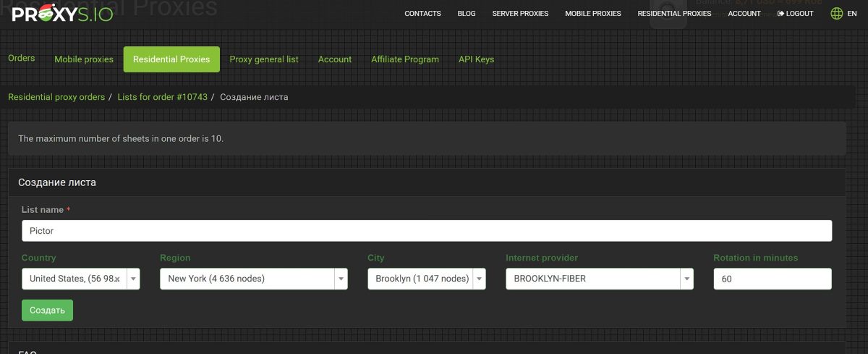Image resolution: width=868 pixels, height=354 pixels.
Task: Open RESIDENTIAL PROXIES in header
Action: tap(674, 14)
